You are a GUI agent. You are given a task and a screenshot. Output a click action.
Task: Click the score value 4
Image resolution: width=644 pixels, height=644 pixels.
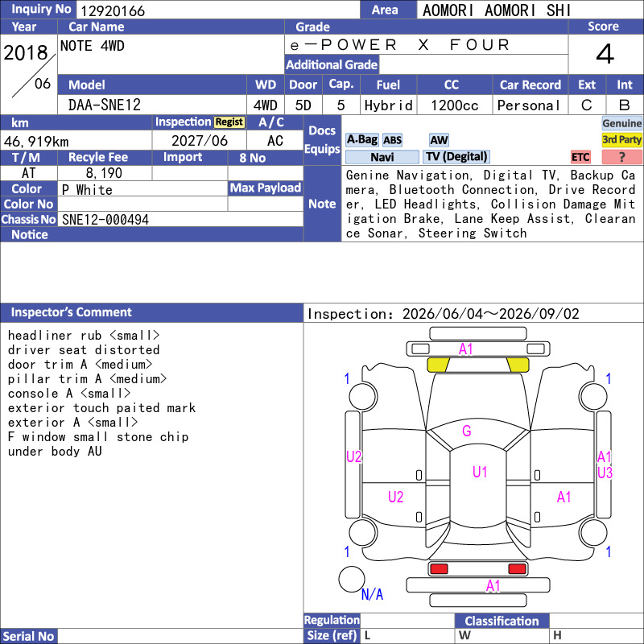[x=605, y=54]
